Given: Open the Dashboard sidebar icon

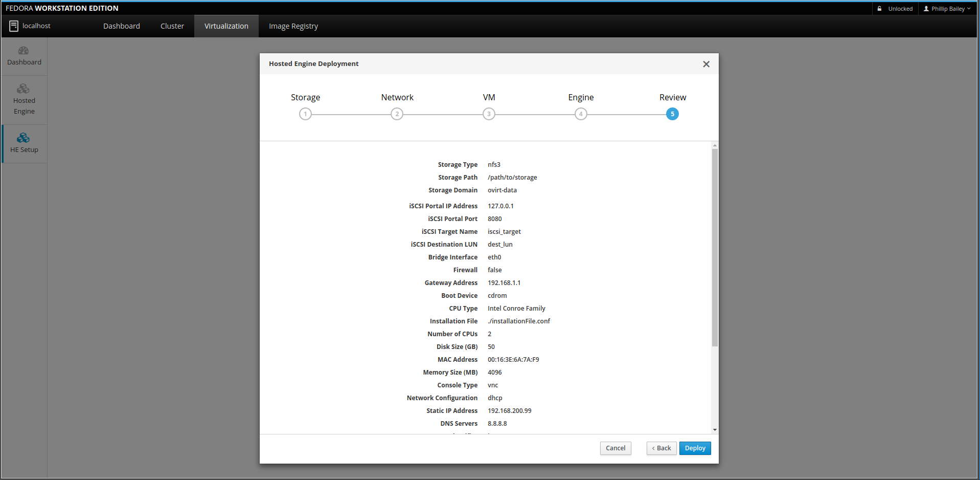Looking at the screenshot, I should [24, 51].
